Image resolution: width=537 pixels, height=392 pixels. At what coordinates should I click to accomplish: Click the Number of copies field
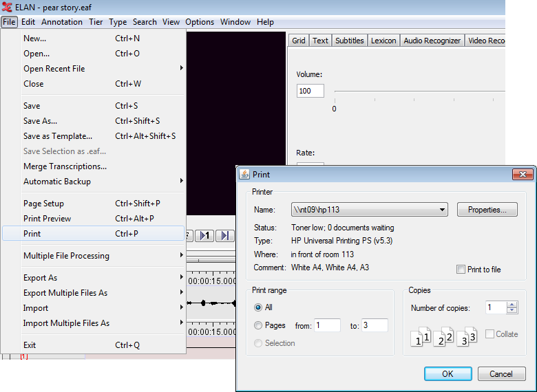(x=496, y=307)
